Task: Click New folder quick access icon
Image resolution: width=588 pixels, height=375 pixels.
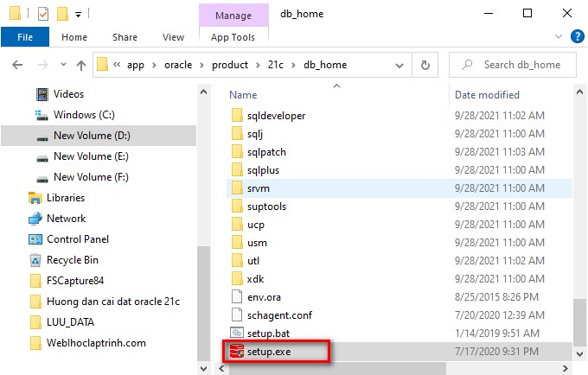Action: 62,14
